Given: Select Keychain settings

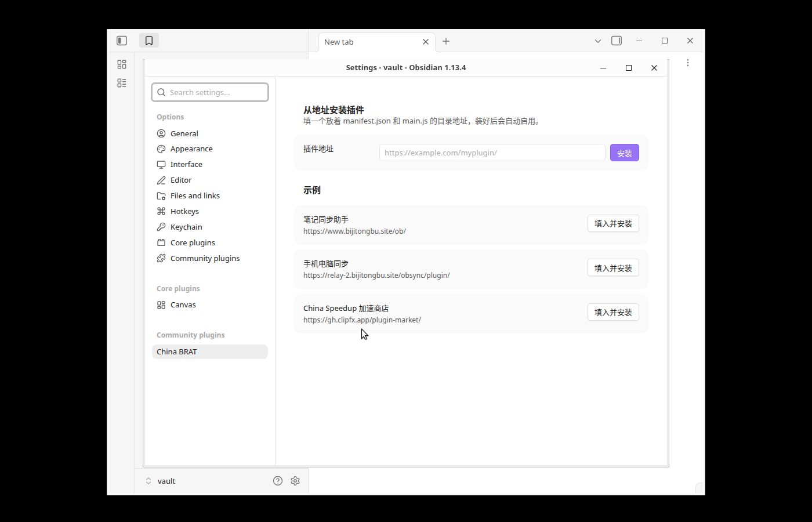Looking at the screenshot, I should click(210, 227).
